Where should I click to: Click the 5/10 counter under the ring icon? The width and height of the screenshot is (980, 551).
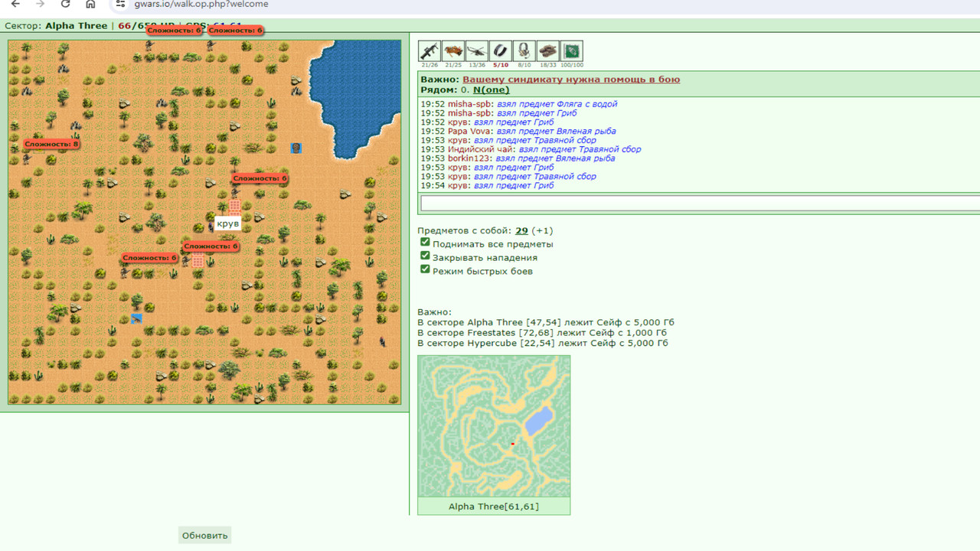(x=501, y=65)
